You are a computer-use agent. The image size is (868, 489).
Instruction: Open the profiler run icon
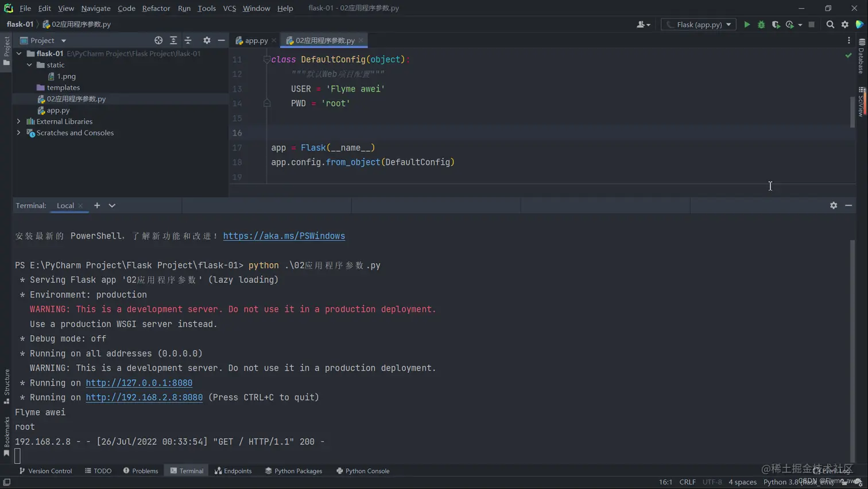click(x=790, y=25)
